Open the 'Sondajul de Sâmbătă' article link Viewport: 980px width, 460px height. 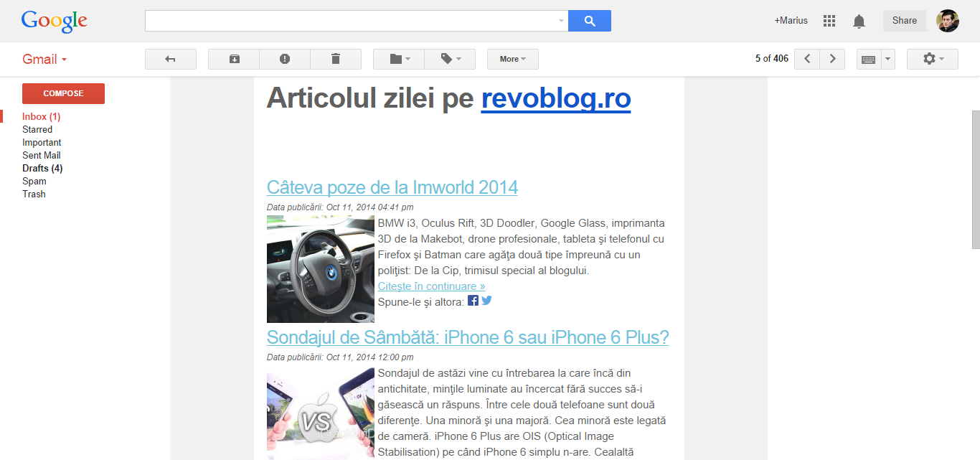click(468, 337)
